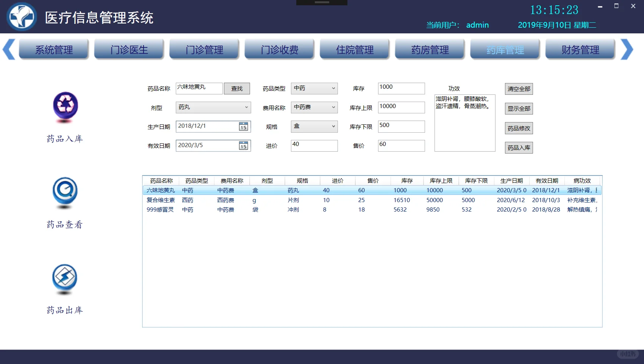Click the admin username link
The height and width of the screenshot is (364, 644).
478,25
